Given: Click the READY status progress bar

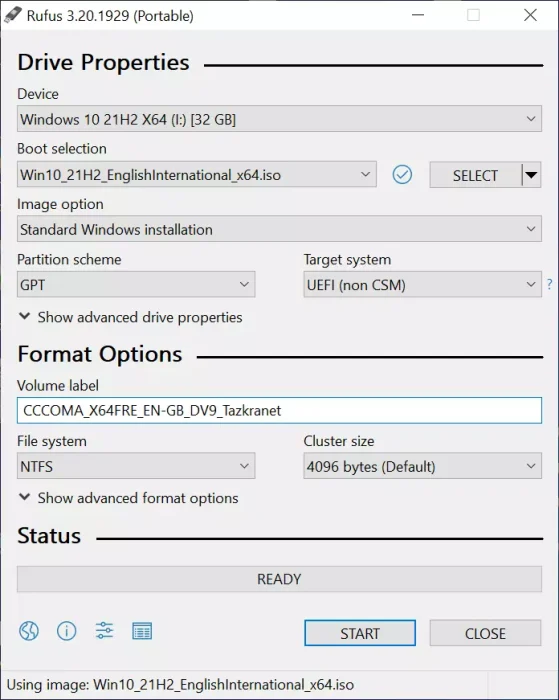Looking at the screenshot, I should 280,579.
